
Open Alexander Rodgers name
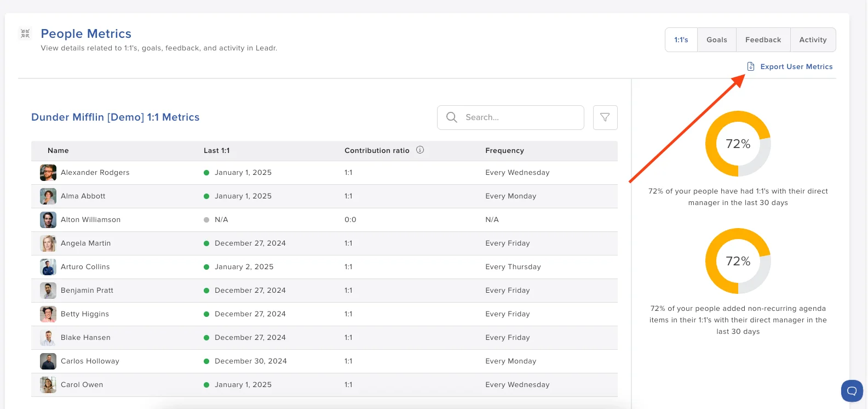coord(95,173)
